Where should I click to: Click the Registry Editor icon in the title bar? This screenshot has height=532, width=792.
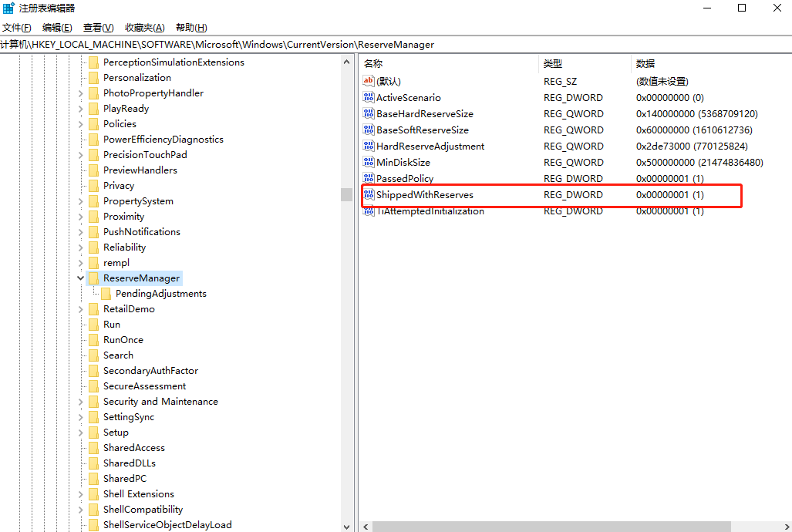pyautogui.click(x=8, y=8)
